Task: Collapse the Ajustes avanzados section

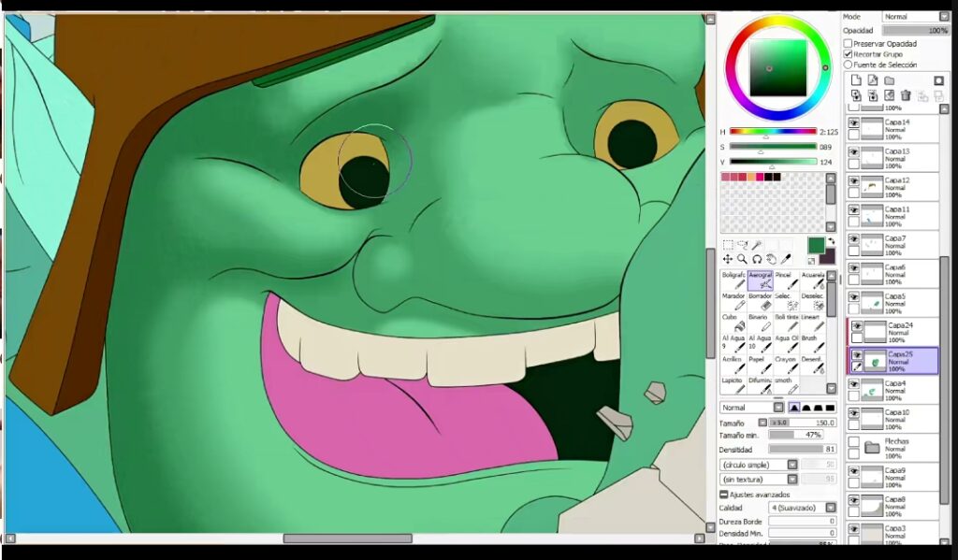Action: 724,495
